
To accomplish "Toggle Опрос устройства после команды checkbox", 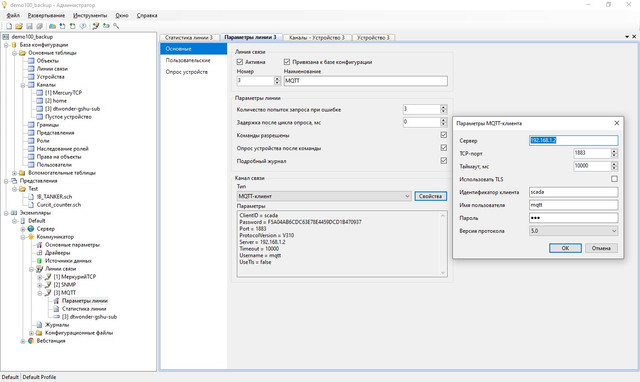I will pyautogui.click(x=444, y=148).
